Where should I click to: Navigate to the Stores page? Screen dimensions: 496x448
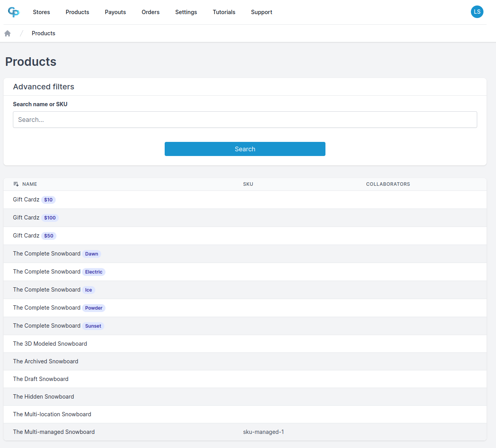tap(41, 12)
